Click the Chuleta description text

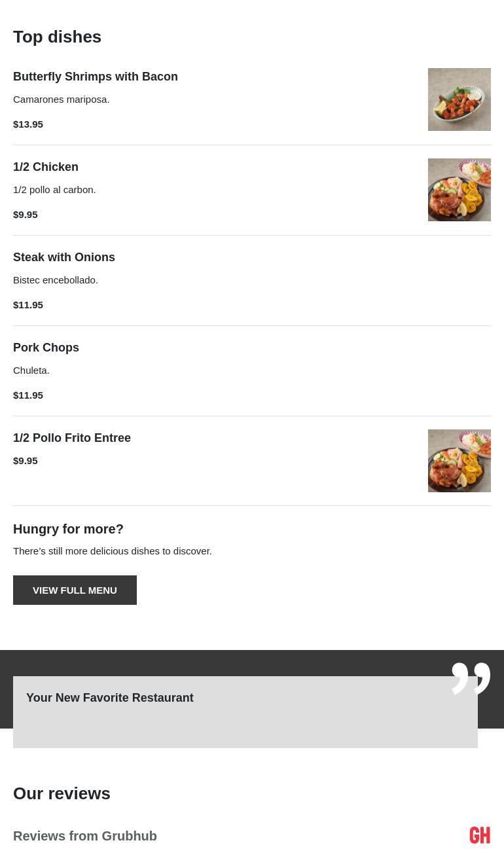click(x=31, y=370)
